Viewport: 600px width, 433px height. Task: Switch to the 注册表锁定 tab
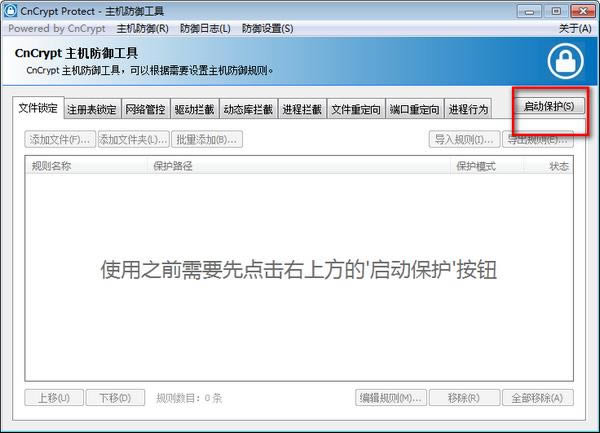coord(92,109)
